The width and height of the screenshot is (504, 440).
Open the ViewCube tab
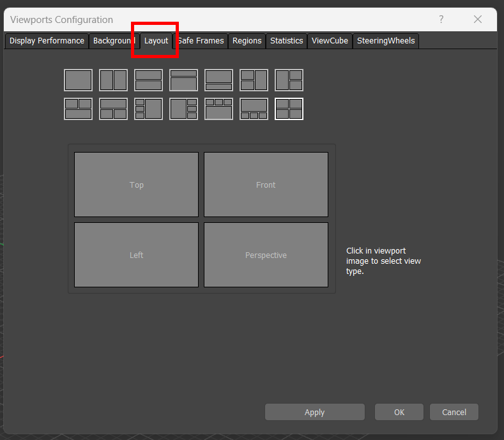tap(330, 41)
